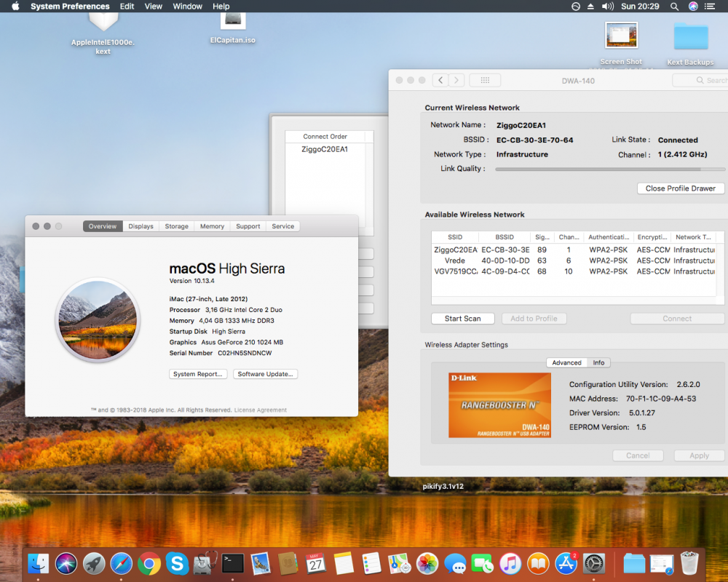Open Spotlight search in menu bar

[x=674, y=6]
